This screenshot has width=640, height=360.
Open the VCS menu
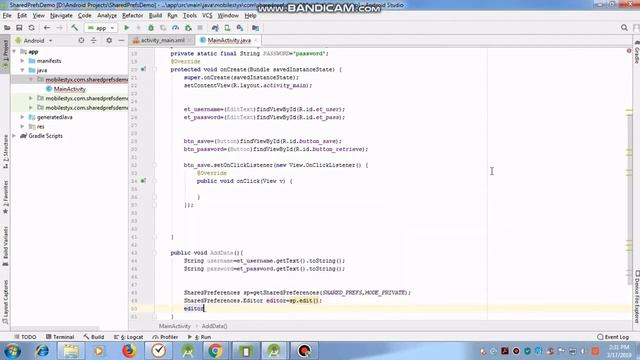(207, 16)
